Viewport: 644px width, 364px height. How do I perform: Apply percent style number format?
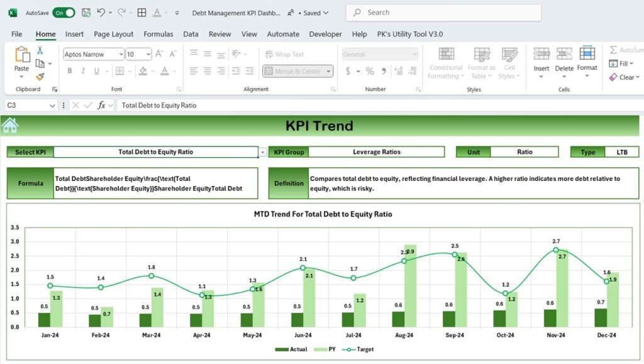click(370, 70)
